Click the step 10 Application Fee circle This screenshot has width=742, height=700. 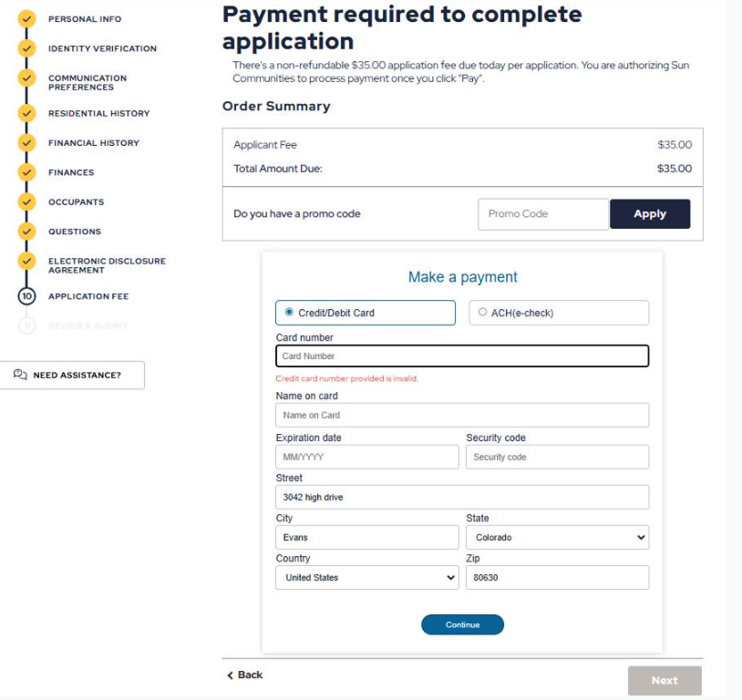pos(26,296)
